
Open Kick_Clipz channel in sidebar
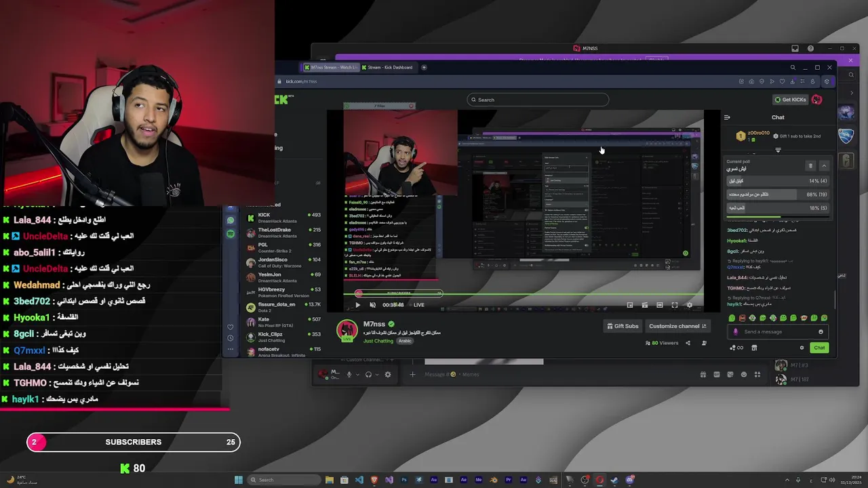coord(283,337)
